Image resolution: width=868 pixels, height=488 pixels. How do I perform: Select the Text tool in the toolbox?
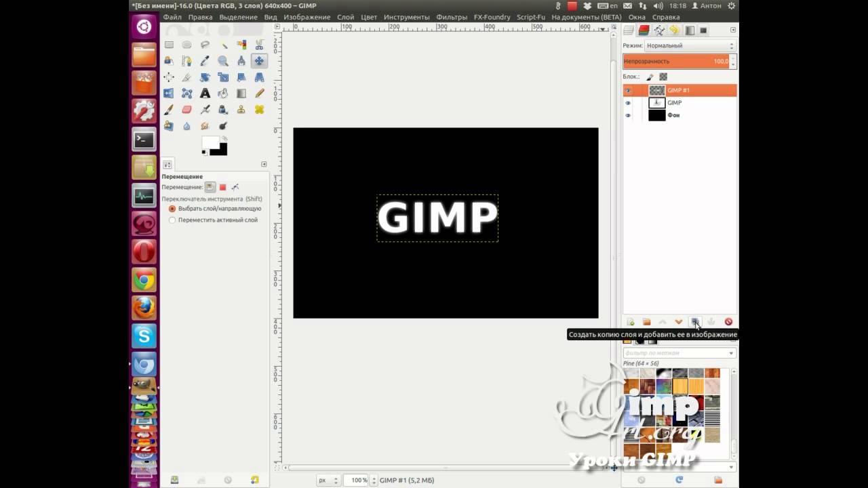(205, 94)
